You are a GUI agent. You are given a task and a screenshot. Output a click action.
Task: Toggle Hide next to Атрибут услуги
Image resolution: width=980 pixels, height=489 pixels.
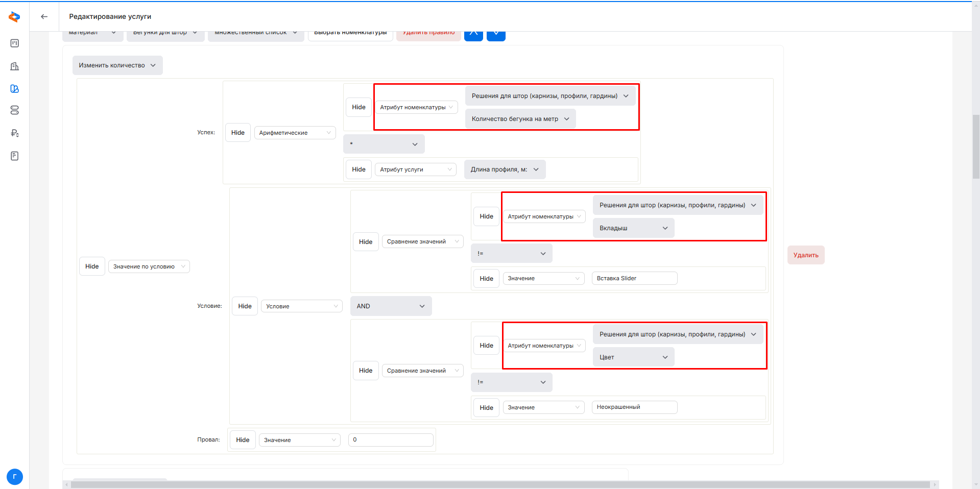click(x=358, y=169)
